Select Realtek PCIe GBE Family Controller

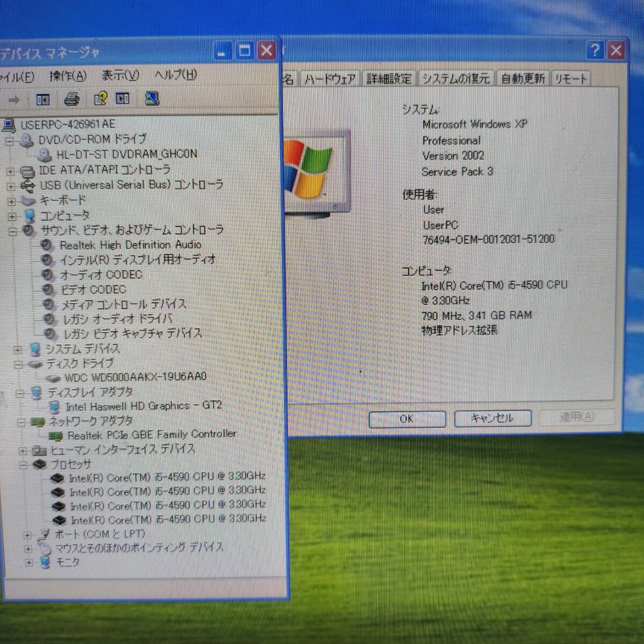(151, 435)
